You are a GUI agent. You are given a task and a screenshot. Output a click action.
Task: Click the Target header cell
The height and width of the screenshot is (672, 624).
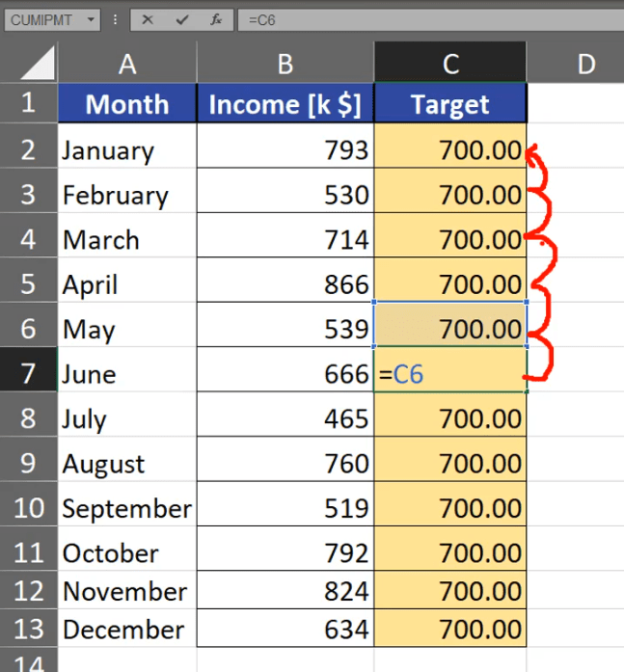pos(450,103)
